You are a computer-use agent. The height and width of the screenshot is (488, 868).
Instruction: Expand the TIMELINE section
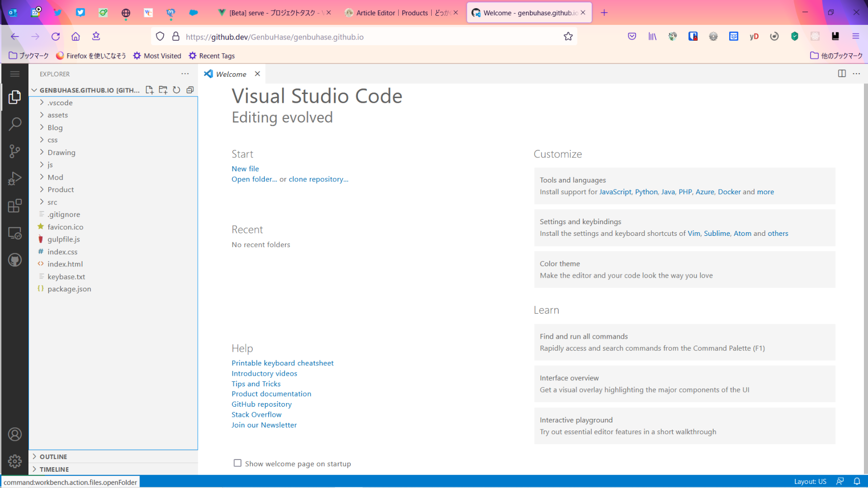pos(54,469)
